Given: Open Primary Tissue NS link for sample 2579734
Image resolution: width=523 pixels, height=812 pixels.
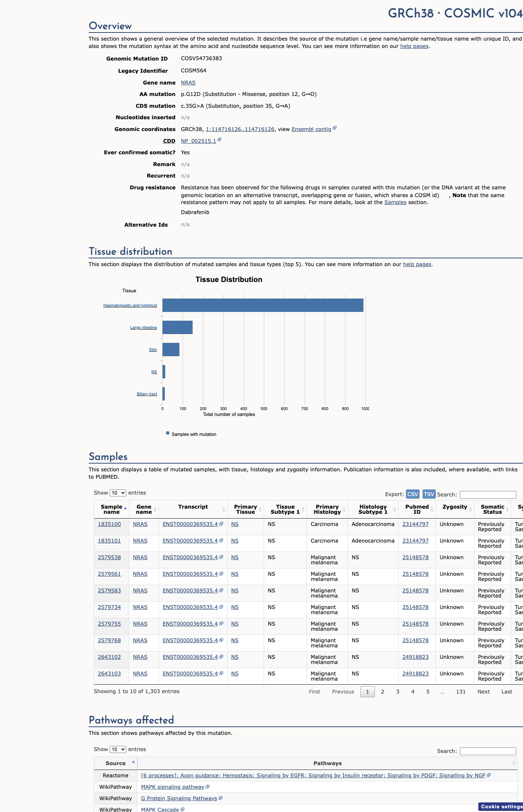Looking at the screenshot, I should coord(235,607).
